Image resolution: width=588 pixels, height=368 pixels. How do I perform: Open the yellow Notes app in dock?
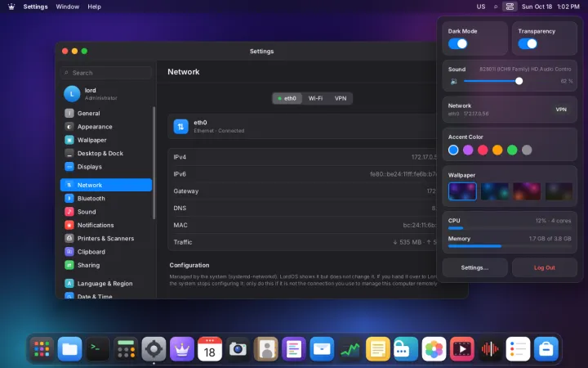coord(377,349)
